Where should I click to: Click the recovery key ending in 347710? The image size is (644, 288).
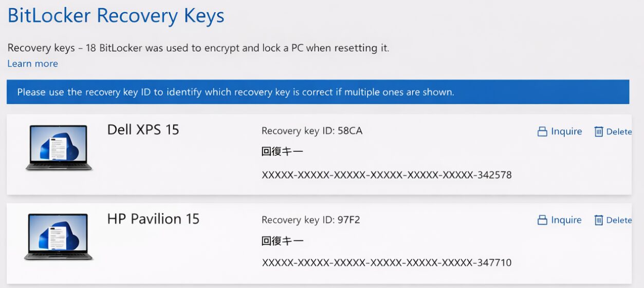tap(387, 263)
